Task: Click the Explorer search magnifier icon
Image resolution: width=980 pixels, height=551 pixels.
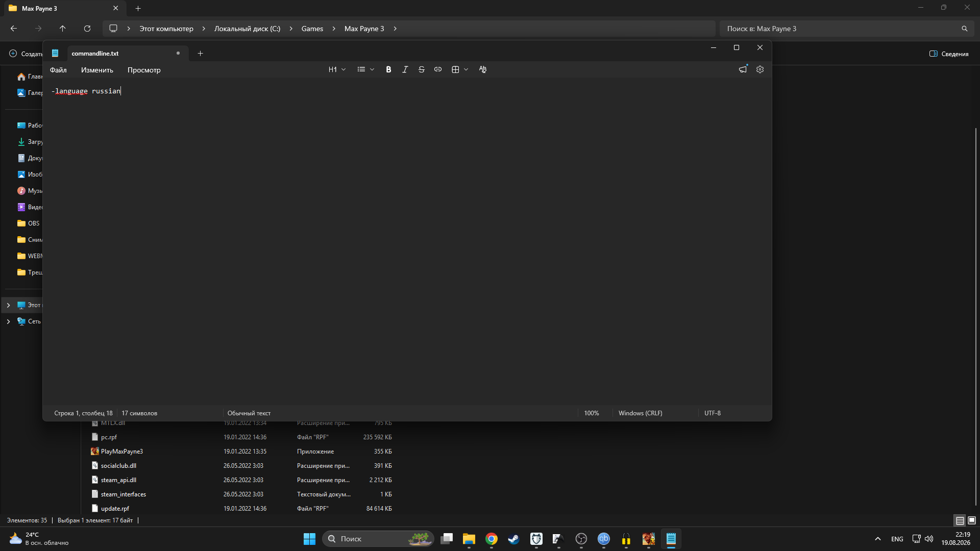Action: click(x=964, y=29)
